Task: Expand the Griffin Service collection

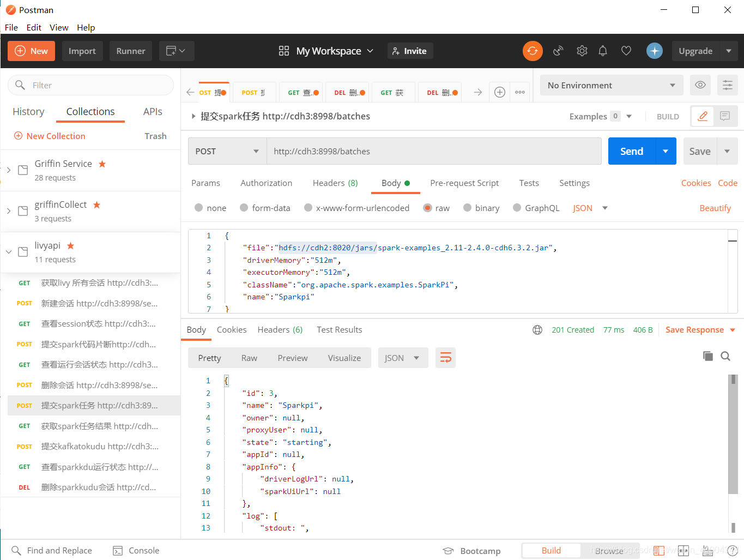Action: 9,170
